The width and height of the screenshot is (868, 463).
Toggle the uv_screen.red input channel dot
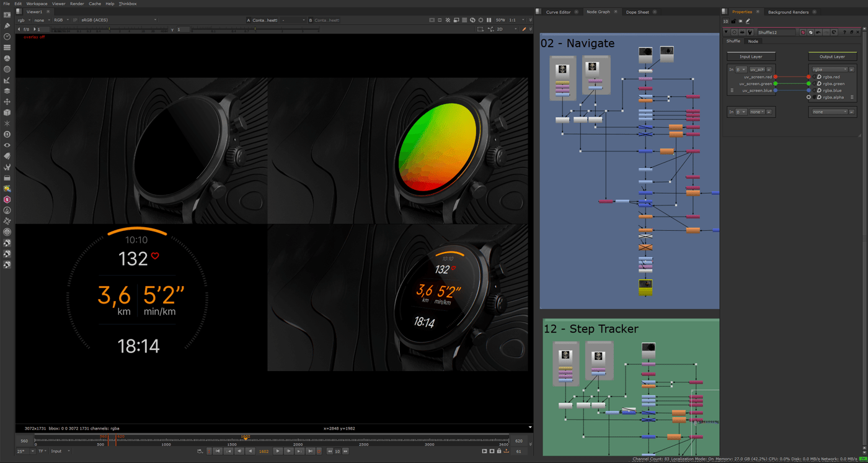click(x=776, y=77)
